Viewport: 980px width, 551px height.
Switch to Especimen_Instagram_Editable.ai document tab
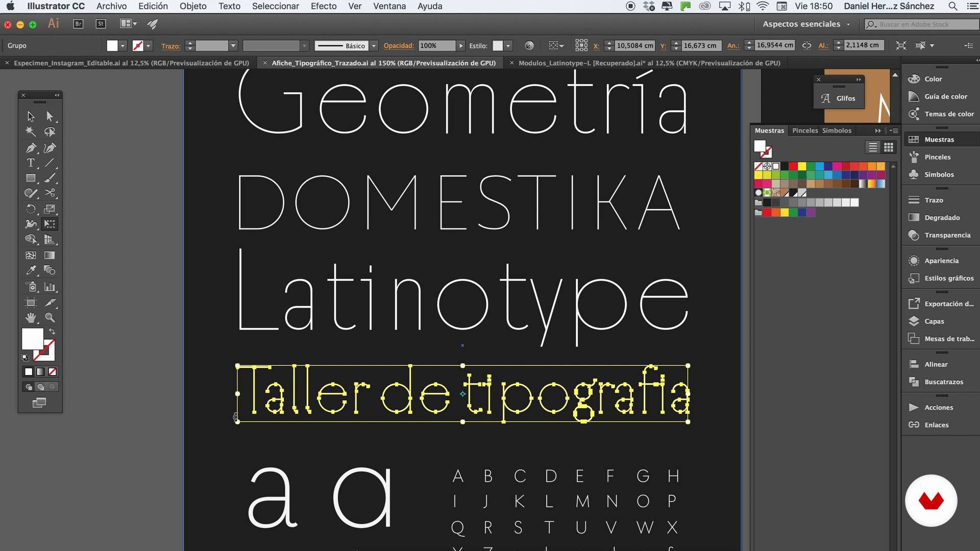(x=131, y=63)
